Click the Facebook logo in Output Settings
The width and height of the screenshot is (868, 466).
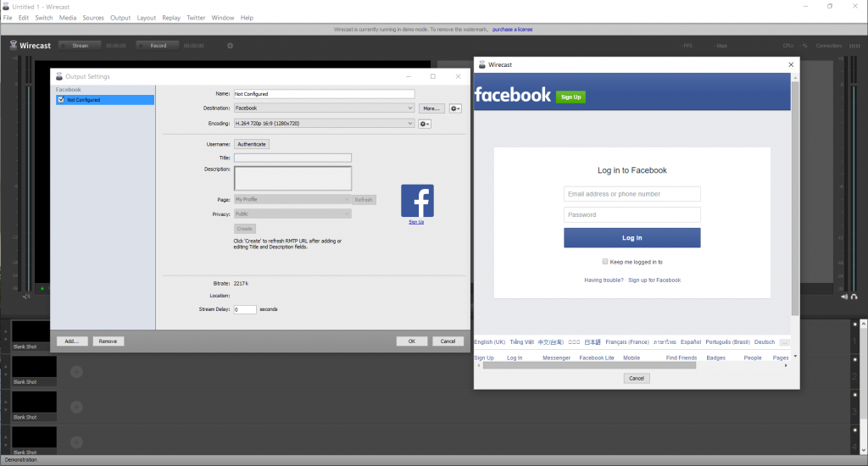tap(416, 201)
